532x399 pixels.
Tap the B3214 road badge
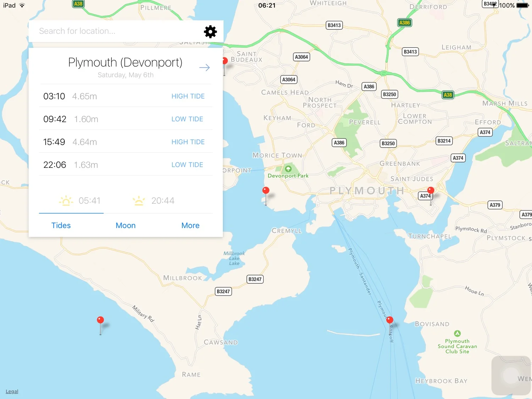coord(444,141)
